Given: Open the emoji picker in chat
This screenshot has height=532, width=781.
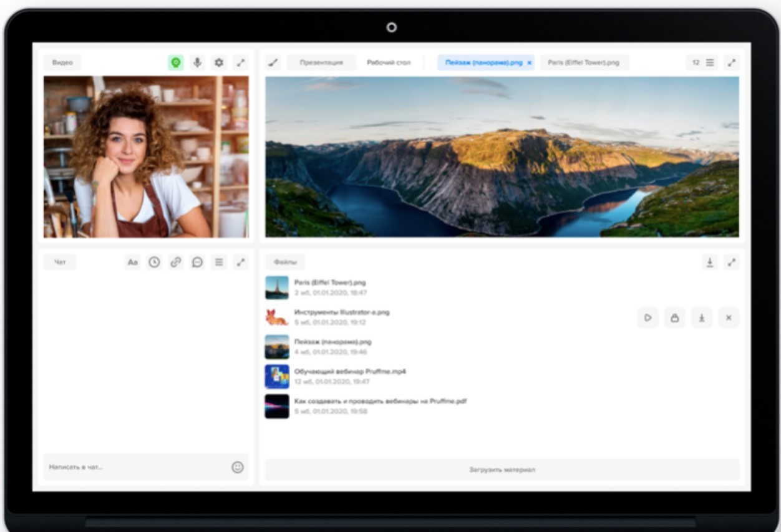Looking at the screenshot, I should pos(238,467).
